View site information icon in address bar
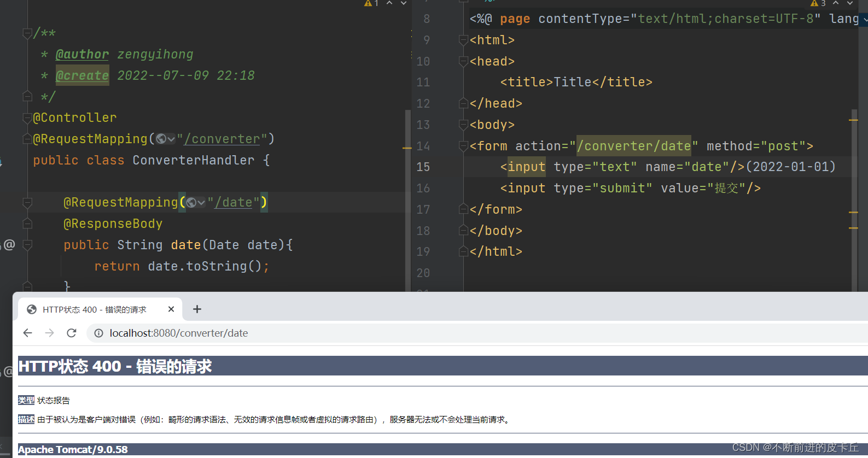The width and height of the screenshot is (868, 458). tap(98, 333)
